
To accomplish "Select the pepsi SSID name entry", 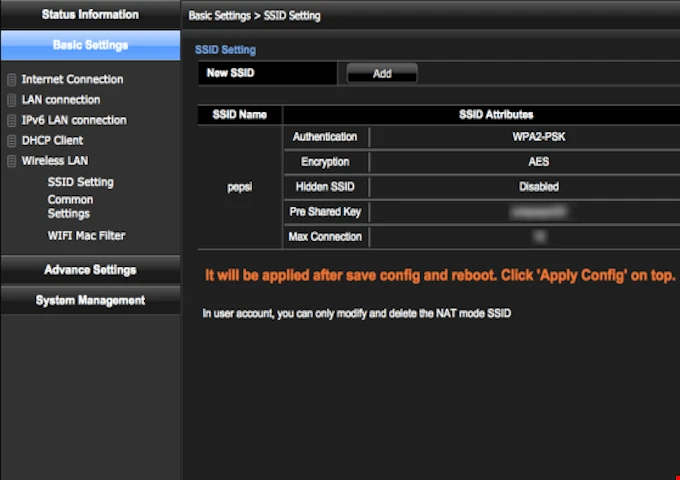I will point(240,187).
